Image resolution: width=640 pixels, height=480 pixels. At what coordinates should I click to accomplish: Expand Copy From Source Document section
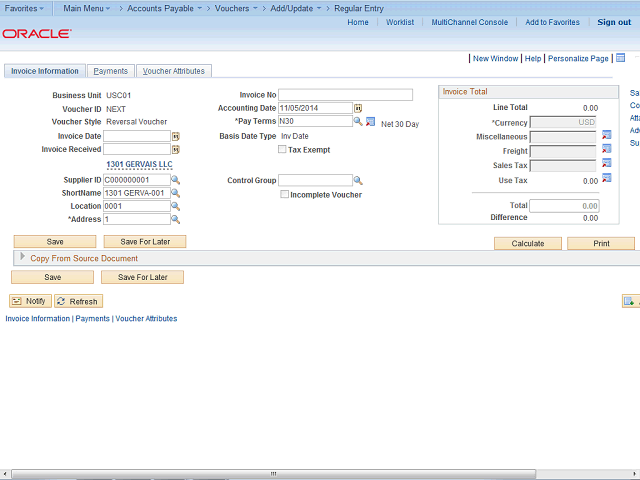coord(23,258)
